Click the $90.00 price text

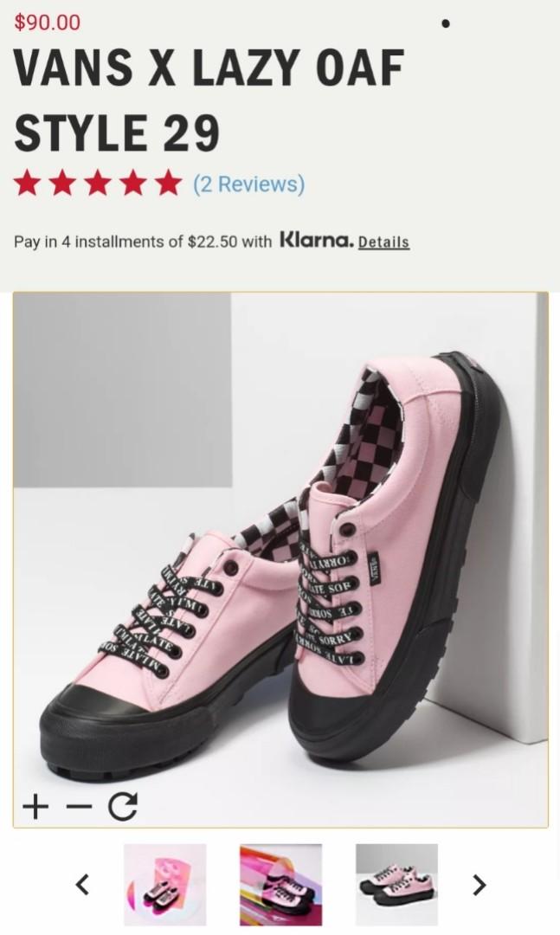point(47,22)
